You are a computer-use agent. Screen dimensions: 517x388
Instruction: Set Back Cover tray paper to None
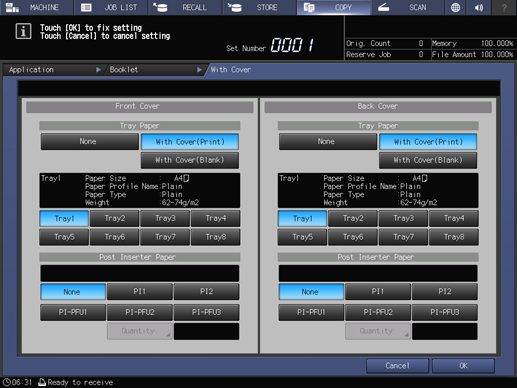[328, 142]
